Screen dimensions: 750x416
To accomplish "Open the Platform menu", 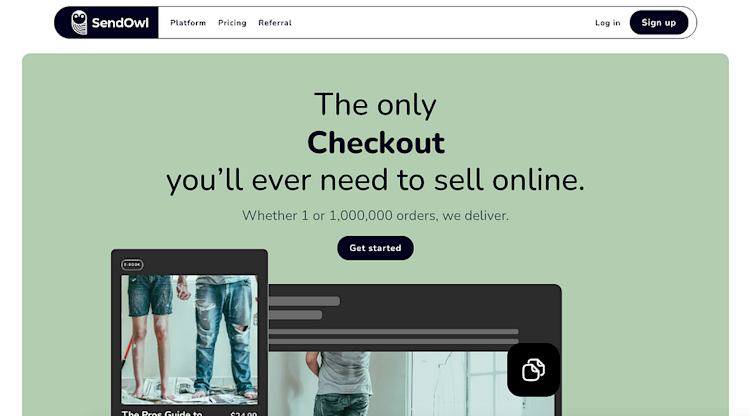I will click(188, 22).
